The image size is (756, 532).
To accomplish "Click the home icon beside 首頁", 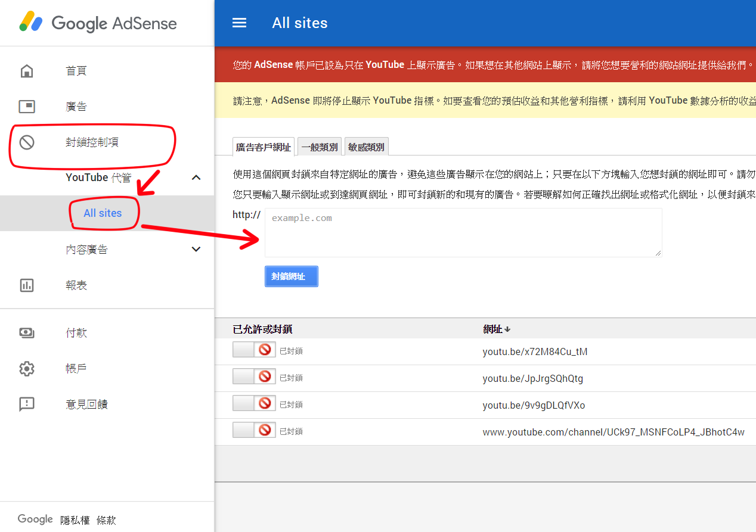I will [x=27, y=71].
